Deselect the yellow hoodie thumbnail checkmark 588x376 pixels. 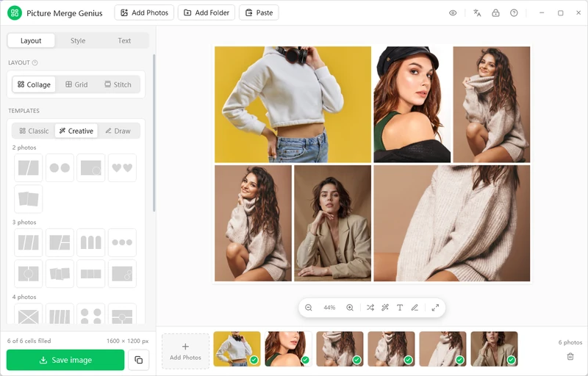pyautogui.click(x=254, y=360)
